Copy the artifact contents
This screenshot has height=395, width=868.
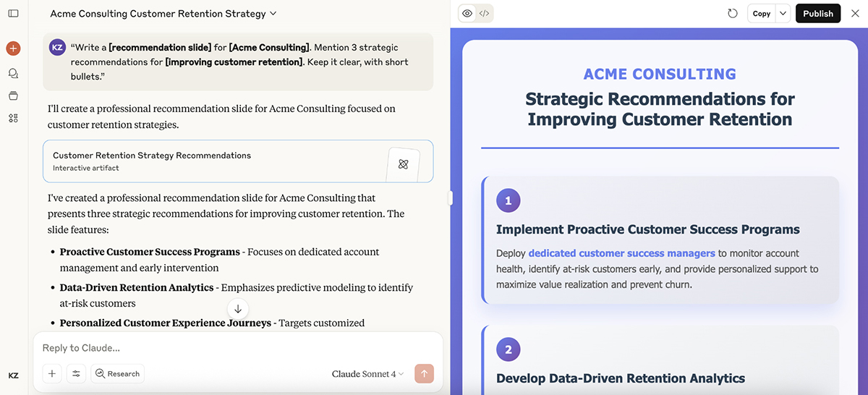pyautogui.click(x=761, y=13)
